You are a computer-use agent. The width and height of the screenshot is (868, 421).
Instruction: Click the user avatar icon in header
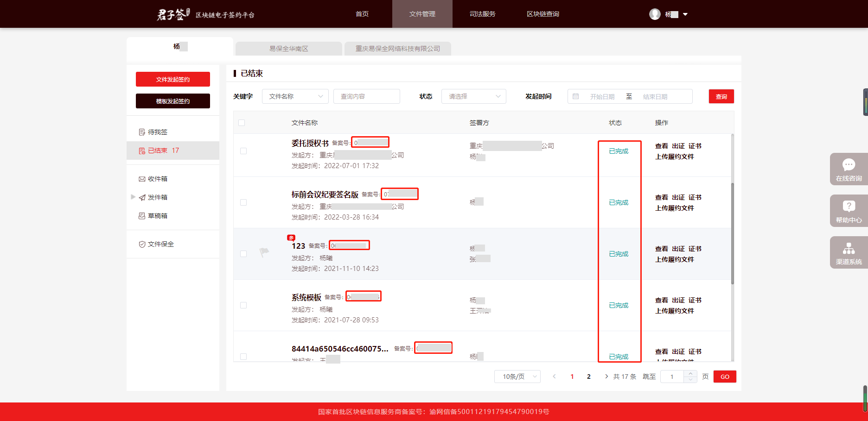tap(655, 14)
